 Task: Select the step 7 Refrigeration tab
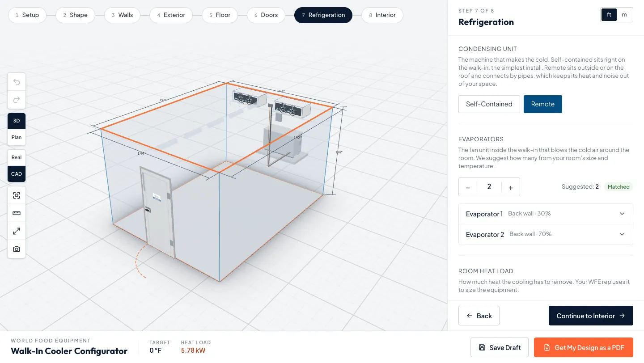click(323, 15)
